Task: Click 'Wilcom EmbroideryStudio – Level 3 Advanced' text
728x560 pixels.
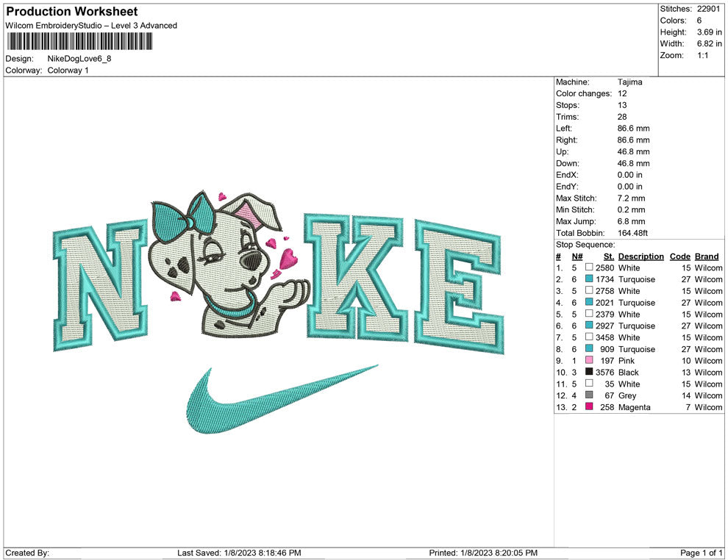Action: click(91, 26)
